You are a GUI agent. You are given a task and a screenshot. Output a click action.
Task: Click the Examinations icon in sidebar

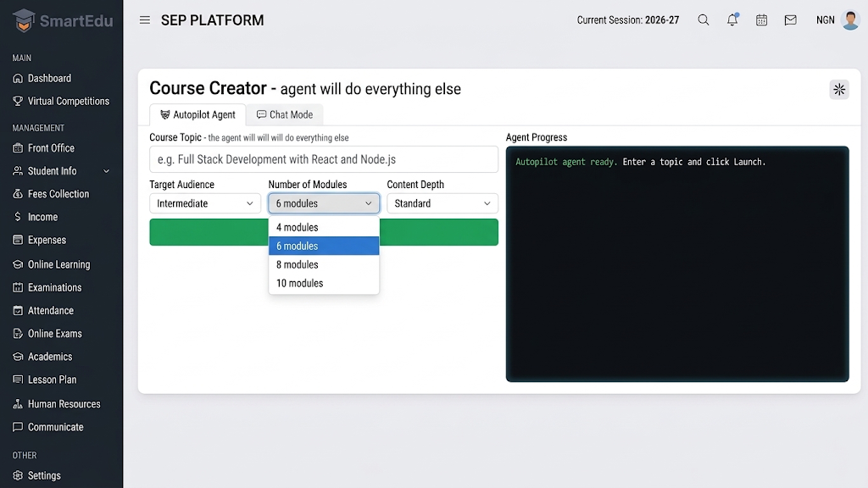pos(18,287)
